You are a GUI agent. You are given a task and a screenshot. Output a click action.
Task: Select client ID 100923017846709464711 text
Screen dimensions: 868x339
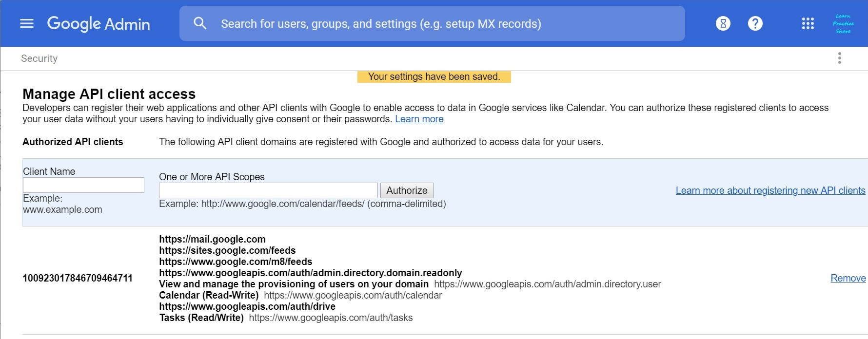78,278
